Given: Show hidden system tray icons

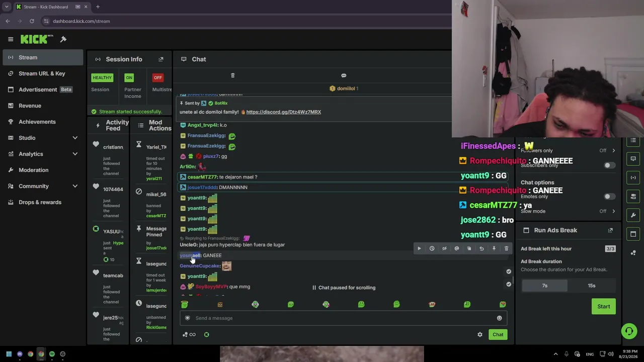Looking at the screenshot, I should click(x=555, y=354).
